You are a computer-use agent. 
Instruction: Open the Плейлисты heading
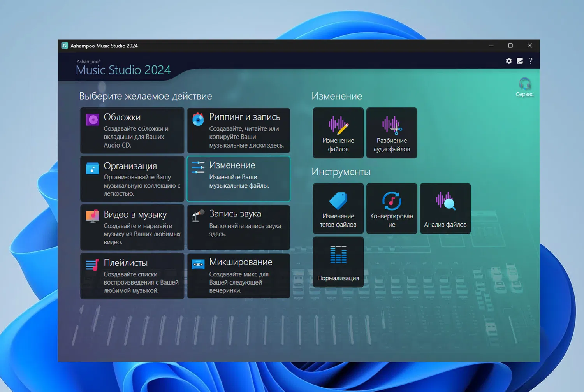coord(126,263)
